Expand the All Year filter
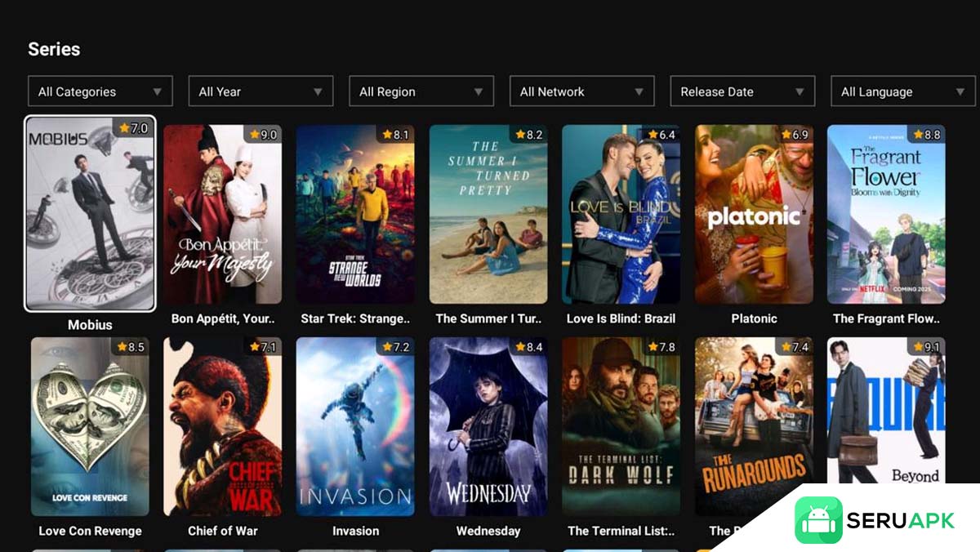Screen dimensions: 980x552 pos(261,91)
